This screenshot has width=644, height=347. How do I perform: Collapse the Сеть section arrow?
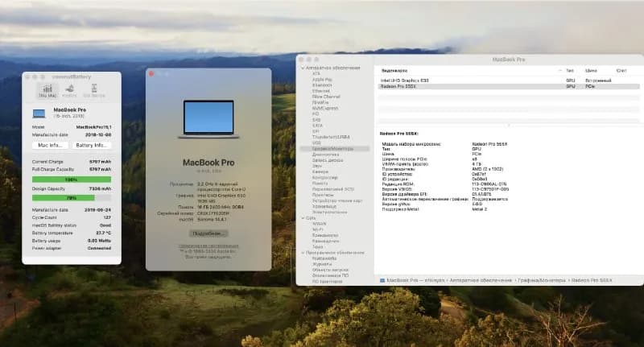point(303,218)
